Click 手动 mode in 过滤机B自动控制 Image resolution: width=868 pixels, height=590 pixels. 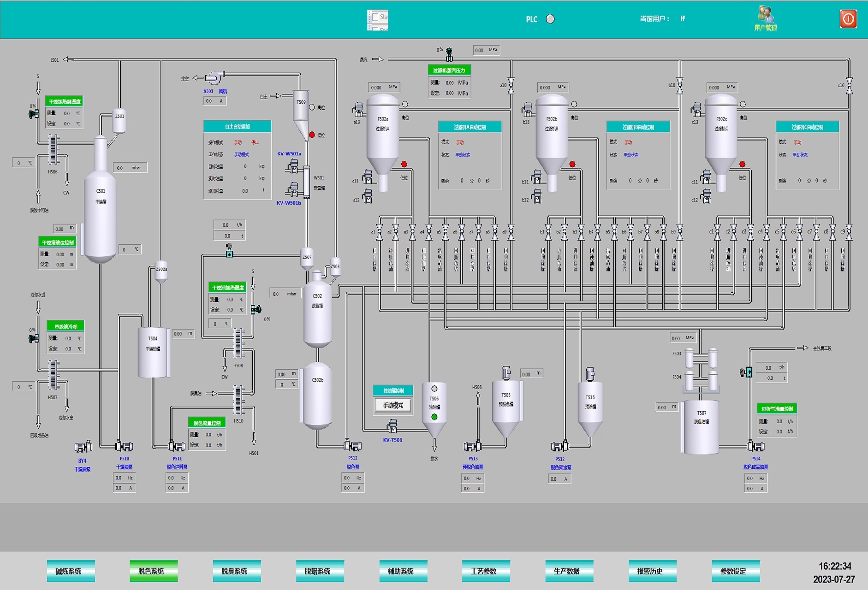click(628, 142)
